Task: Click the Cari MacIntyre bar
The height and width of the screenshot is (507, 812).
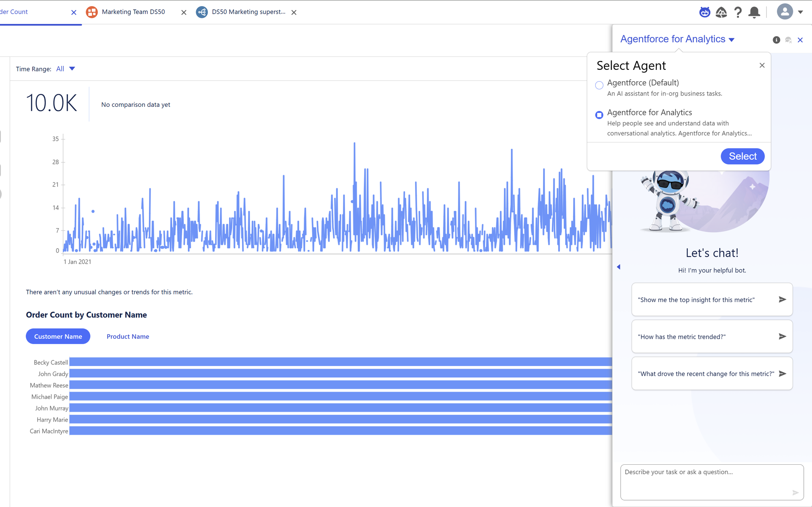Action: tap(341, 431)
